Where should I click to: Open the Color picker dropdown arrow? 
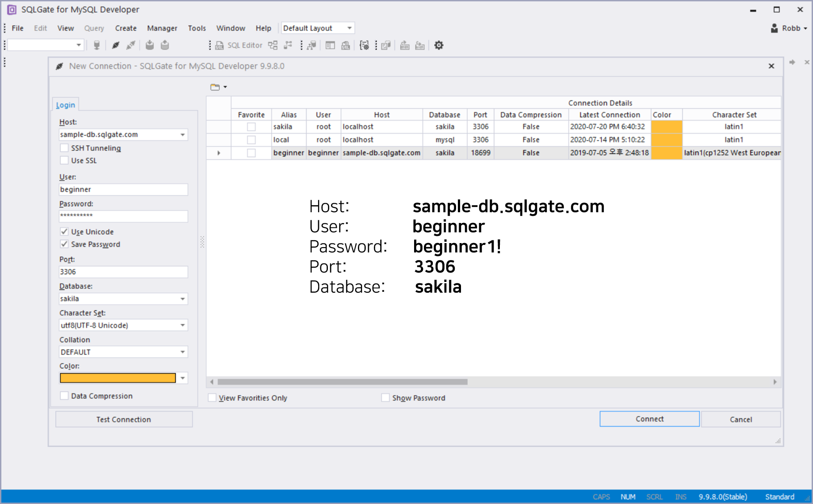pyautogui.click(x=183, y=378)
